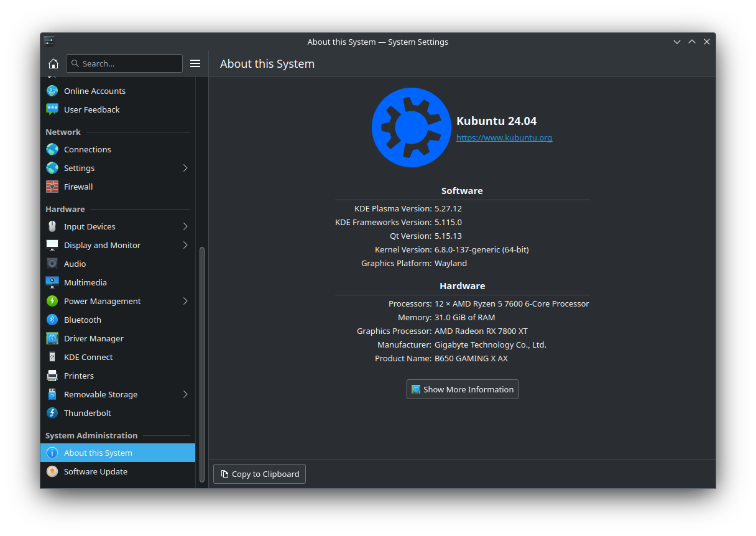Open Multimedia settings
The width and height of the screenshot is (756, 536).
click(x=118, y=282)
